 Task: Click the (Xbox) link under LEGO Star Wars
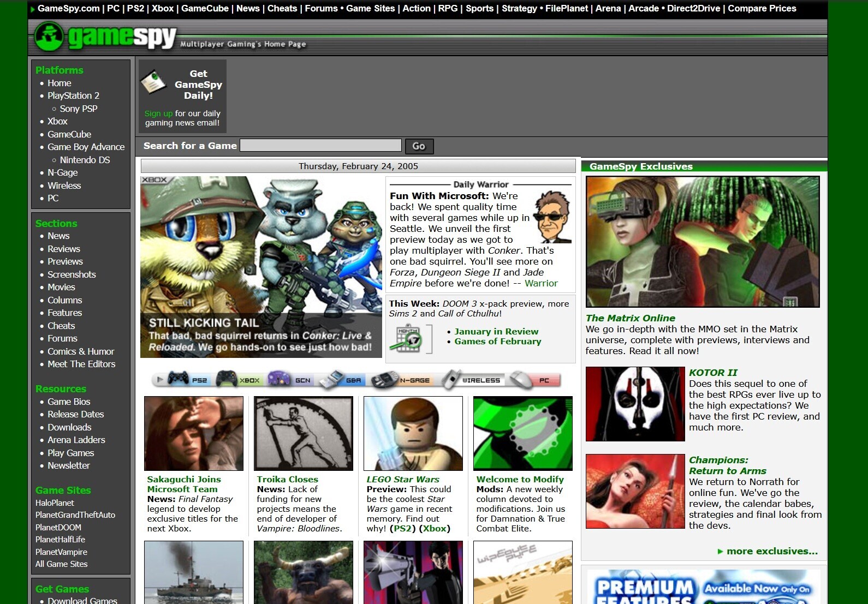tap(435, 528)
